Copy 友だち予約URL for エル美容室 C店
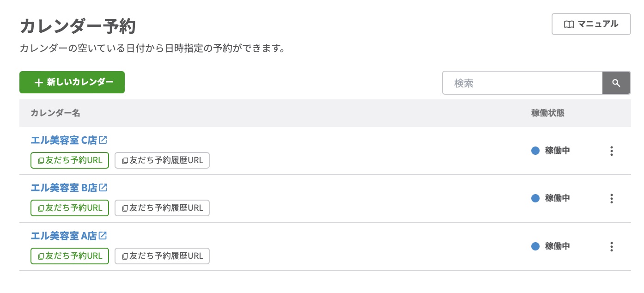 [x=70, y=160]
